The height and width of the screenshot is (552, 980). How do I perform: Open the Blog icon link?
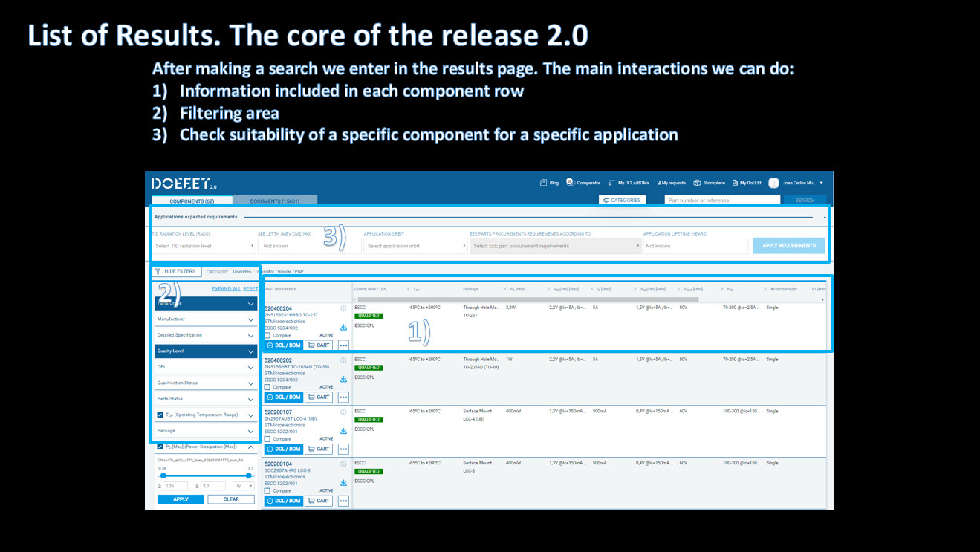[544, 183]
